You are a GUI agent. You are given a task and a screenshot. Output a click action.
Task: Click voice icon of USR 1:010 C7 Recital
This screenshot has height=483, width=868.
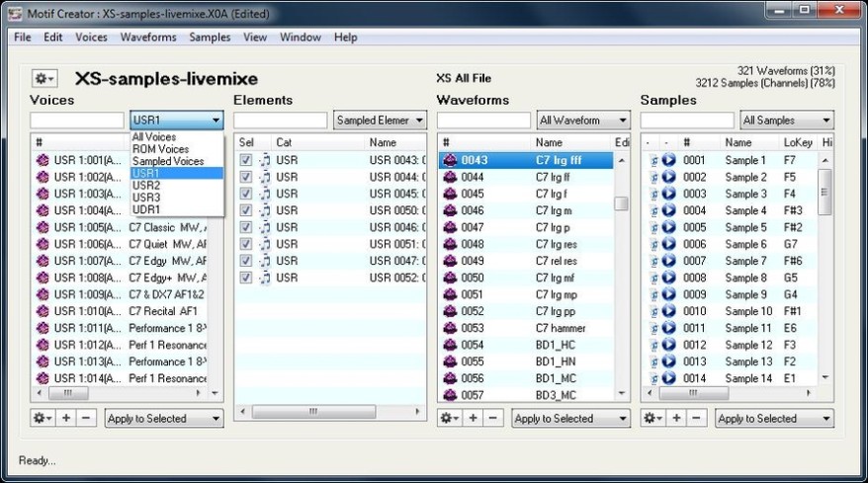(x=43, y=311)
